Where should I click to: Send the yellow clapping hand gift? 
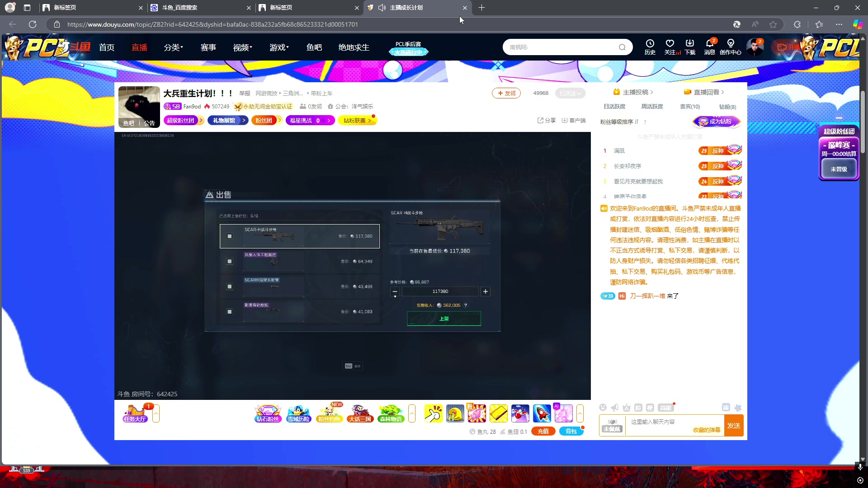433,413
